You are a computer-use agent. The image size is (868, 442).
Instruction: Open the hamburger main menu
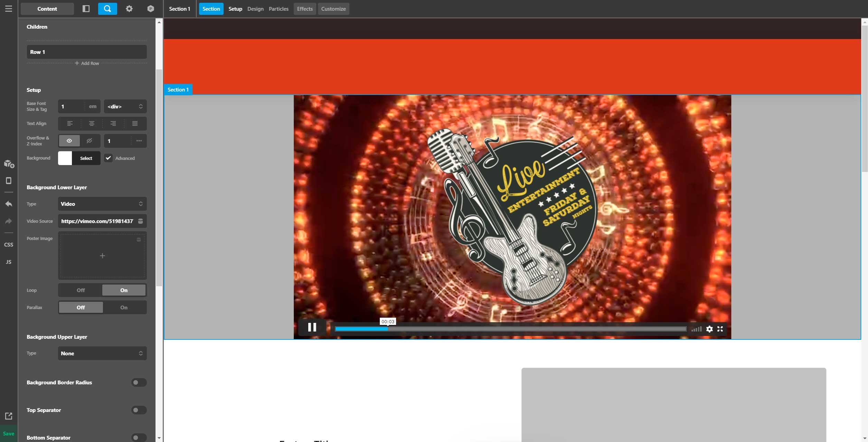tap(9, 9)
